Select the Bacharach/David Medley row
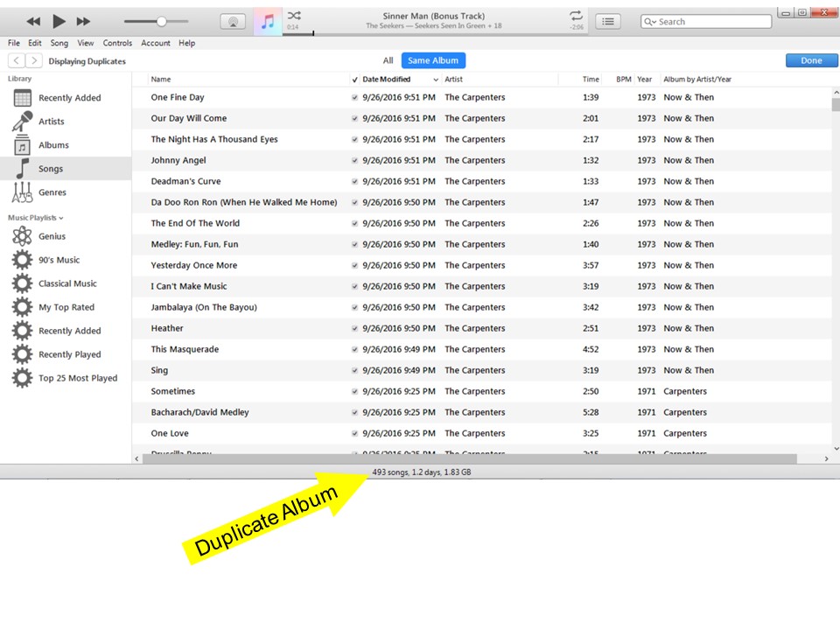This screenshot has height=630, width=840. click(481, 412)
